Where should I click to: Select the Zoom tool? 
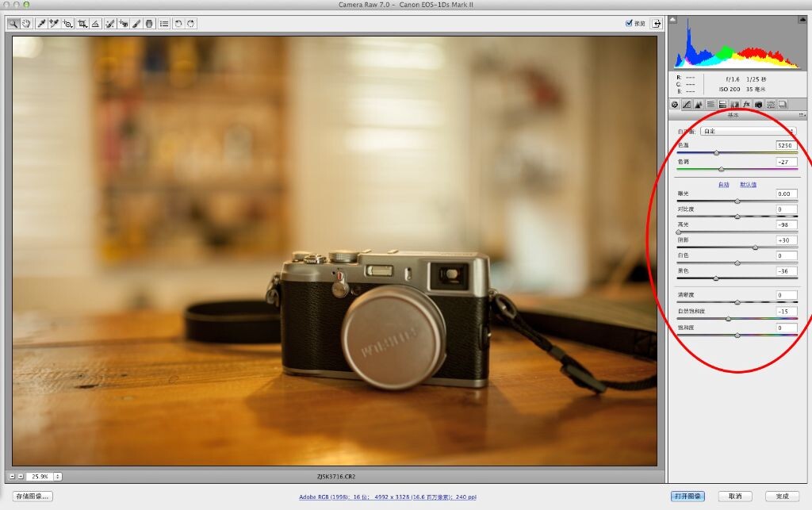coord(13,23)
